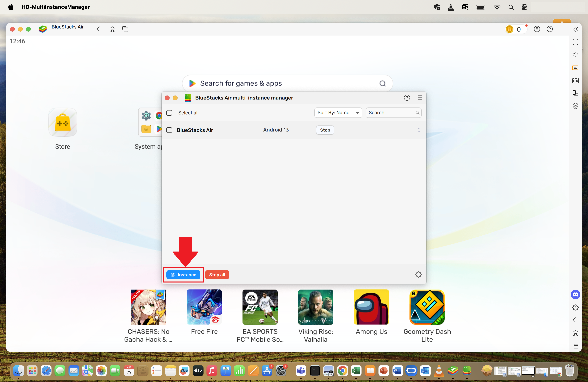588x382 pixels.
Task: Open Control Center in menu bar
Action: [x=524, y=7]
